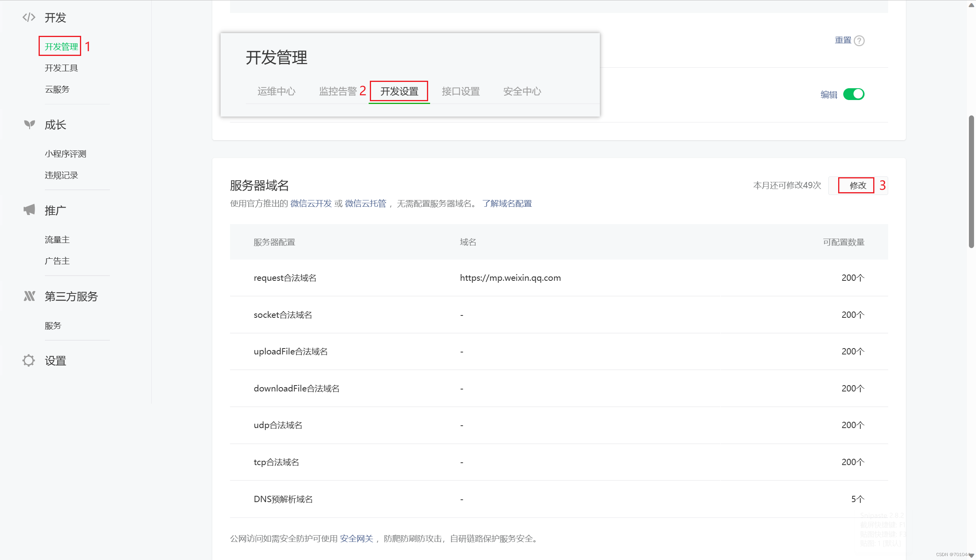Image resolution: width=976 pixels, height=560 pixels.
Task: Click the vertical scrollbar thumb
Action: coord(971,182)
